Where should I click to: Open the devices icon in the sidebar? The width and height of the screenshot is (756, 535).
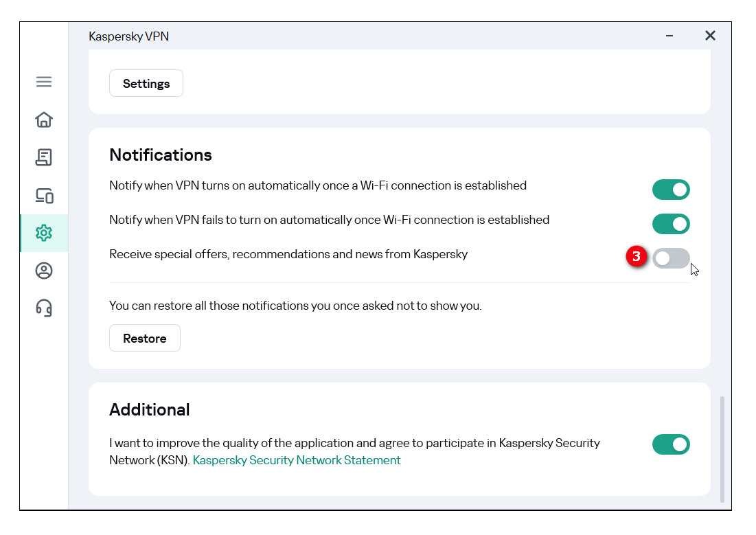point(44,196)
